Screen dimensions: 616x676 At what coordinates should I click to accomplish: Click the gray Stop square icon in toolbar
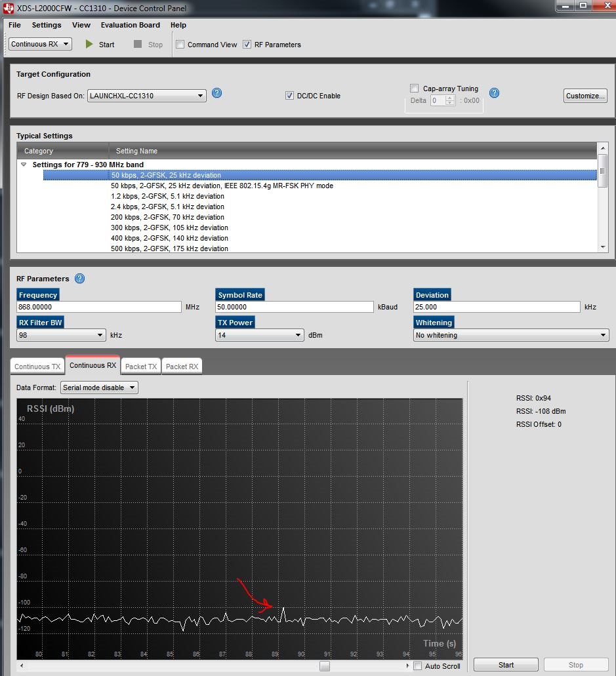pyautogui.click(x=138, y=44)
